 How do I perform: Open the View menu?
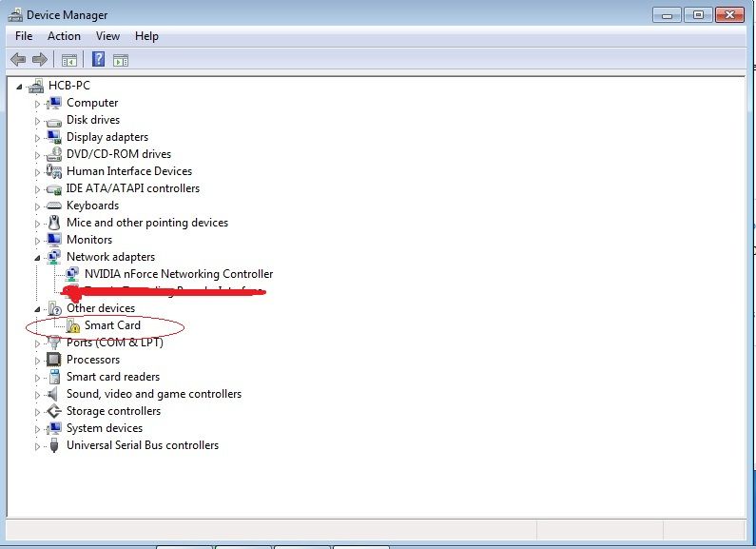(x=107, y=36)
